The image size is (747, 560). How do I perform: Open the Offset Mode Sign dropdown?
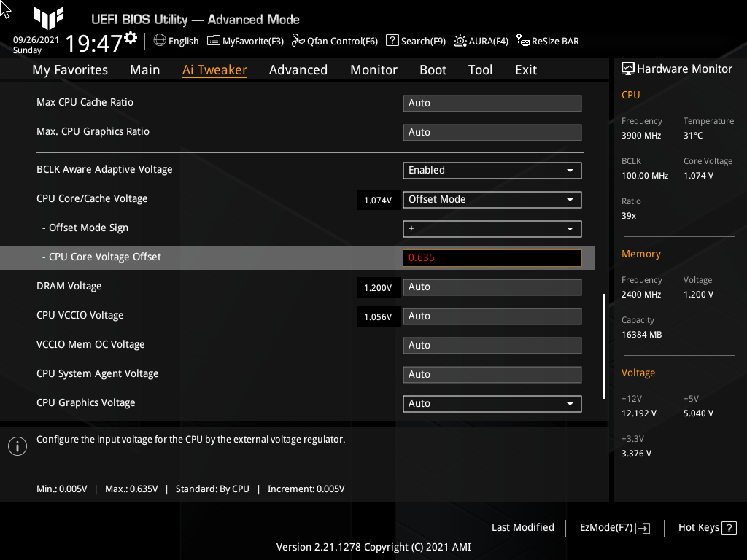pos(492,228)
